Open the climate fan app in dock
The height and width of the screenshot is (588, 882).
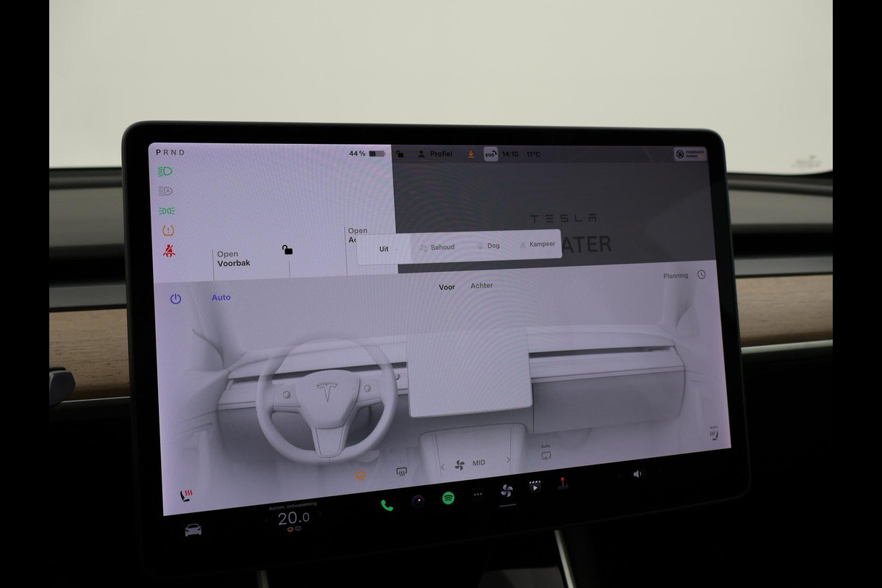[506, 490]
